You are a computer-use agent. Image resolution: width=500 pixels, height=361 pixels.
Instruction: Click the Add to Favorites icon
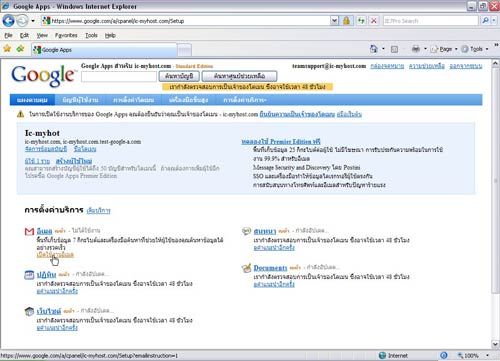(20, 49)
